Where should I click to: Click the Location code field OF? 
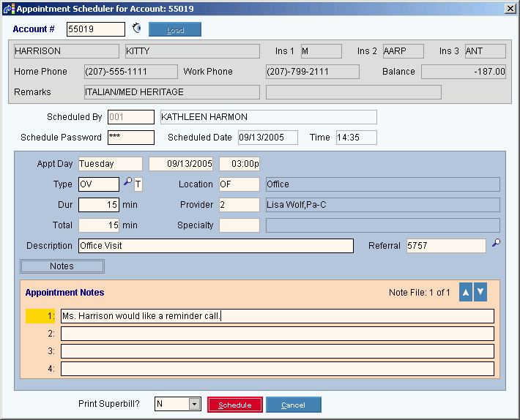pyautogui.click(x=239, y=184)
